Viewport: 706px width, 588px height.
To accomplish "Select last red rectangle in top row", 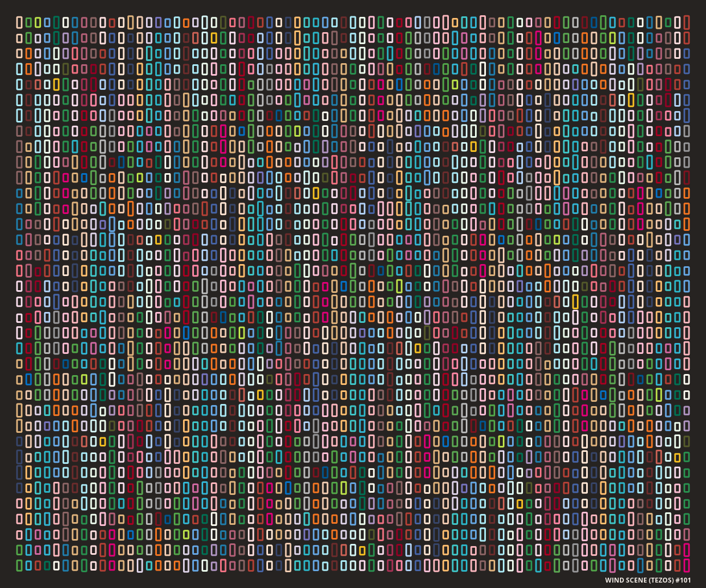I will [686, 22].
